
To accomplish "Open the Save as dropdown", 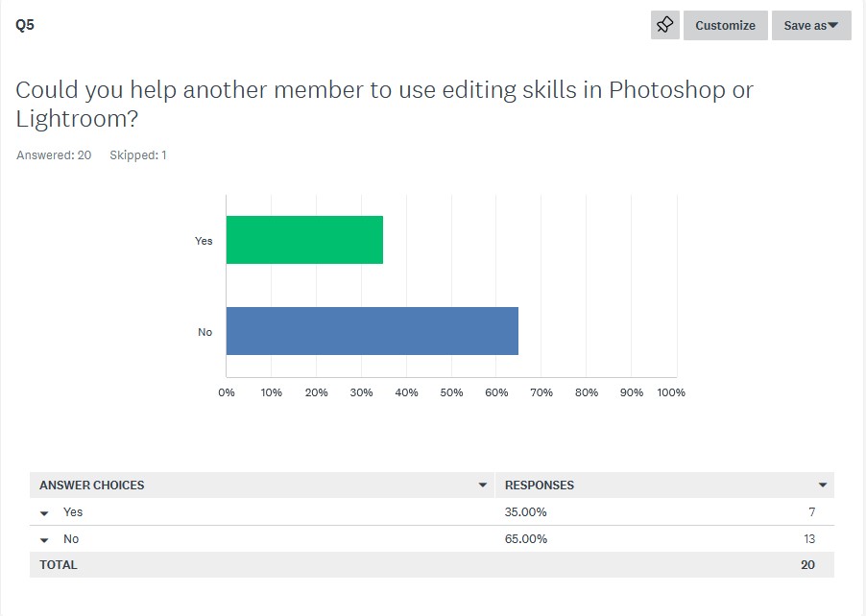I will click(x=810, y=25).
